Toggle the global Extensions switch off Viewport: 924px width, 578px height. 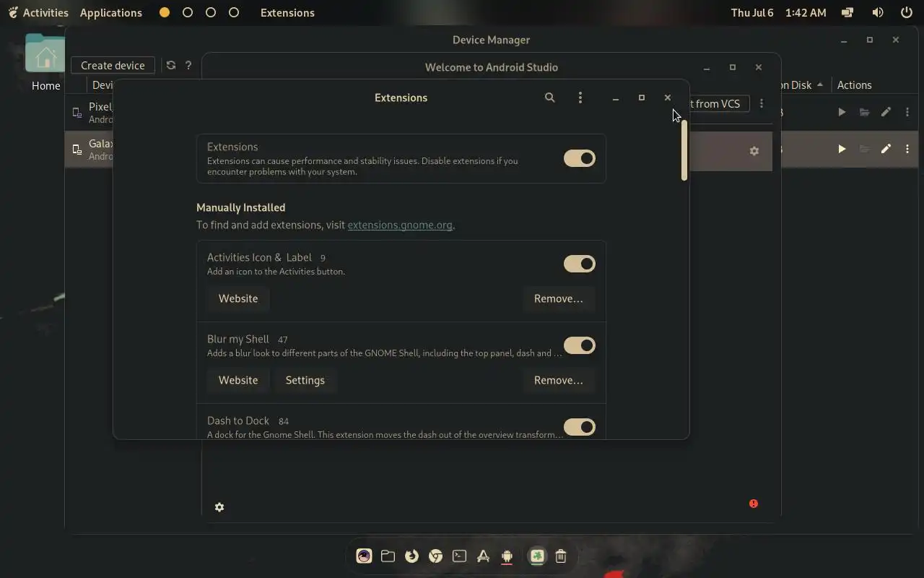580,158
